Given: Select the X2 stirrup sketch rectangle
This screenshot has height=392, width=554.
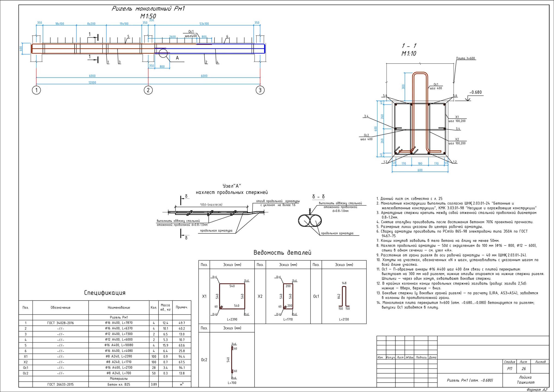Looking at the screenshot, I should pos(288,296).
